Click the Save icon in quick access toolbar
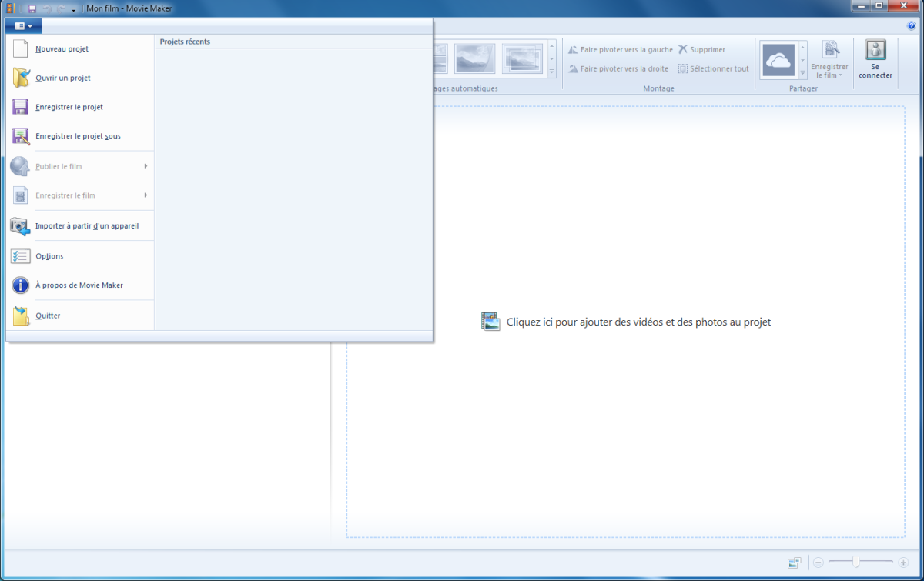 [x=32, y=8]
